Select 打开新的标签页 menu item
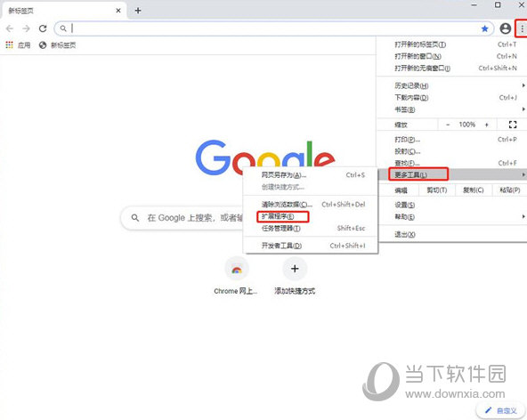 tap(451, 44)
